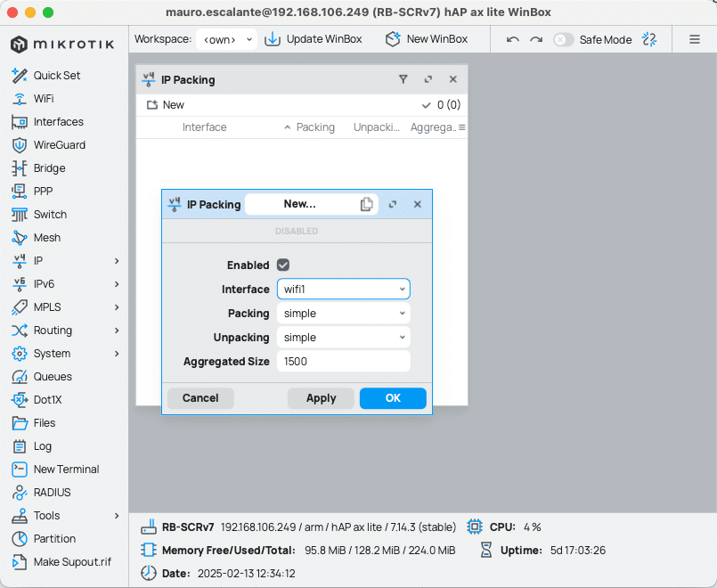Uncheck the Enabled checkbox

[282, 265]
